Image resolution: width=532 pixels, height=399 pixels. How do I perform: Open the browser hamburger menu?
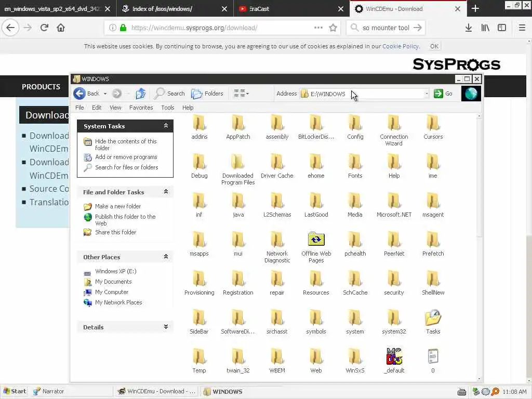point(522,28)
